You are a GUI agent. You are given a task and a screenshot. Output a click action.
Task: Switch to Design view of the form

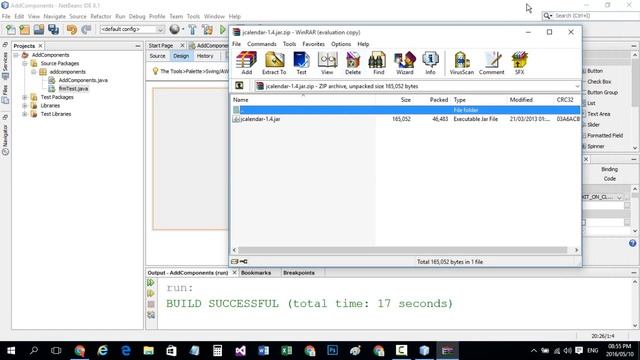click(x=181, y=56)
